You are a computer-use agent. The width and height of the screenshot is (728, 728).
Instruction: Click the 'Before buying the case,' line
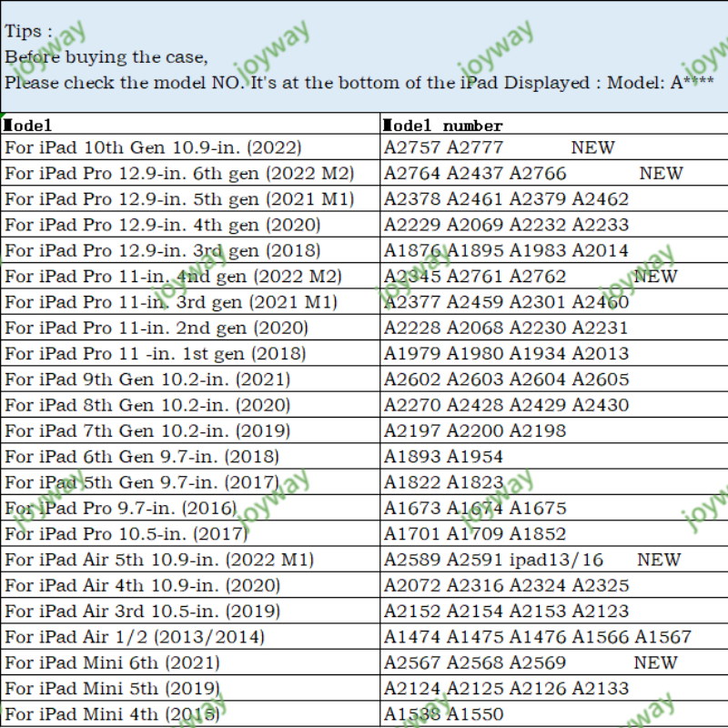pos(106,57)
